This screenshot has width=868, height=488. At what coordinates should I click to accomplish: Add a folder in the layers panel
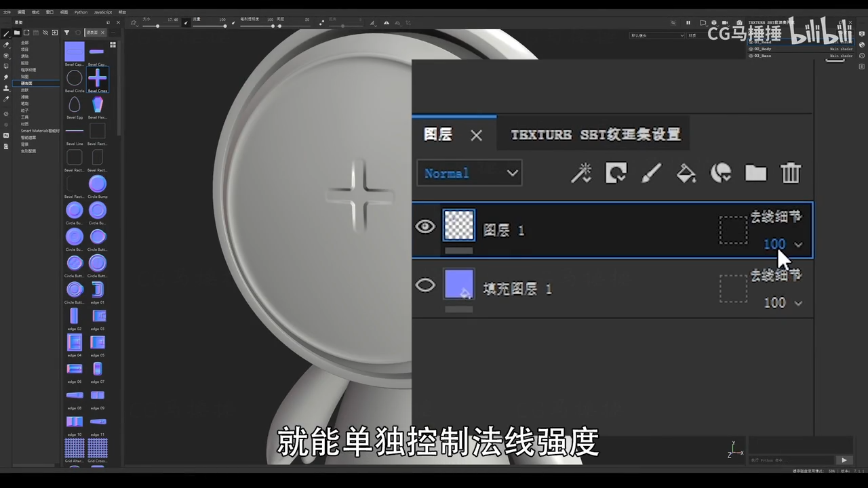pyautogui.click(x=755, y=173)
